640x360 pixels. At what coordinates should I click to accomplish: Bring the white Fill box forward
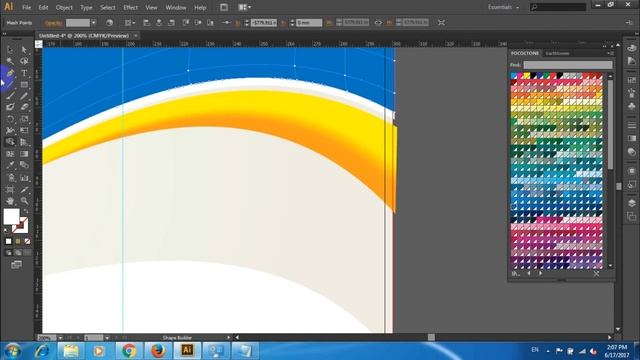(x=11, y=216)
